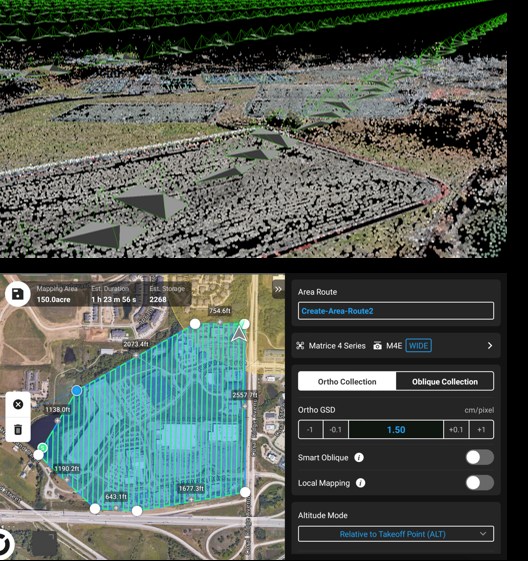Open Matrice 4 Series camera settings chevron
Screen dimensions: 528x561
490,346
